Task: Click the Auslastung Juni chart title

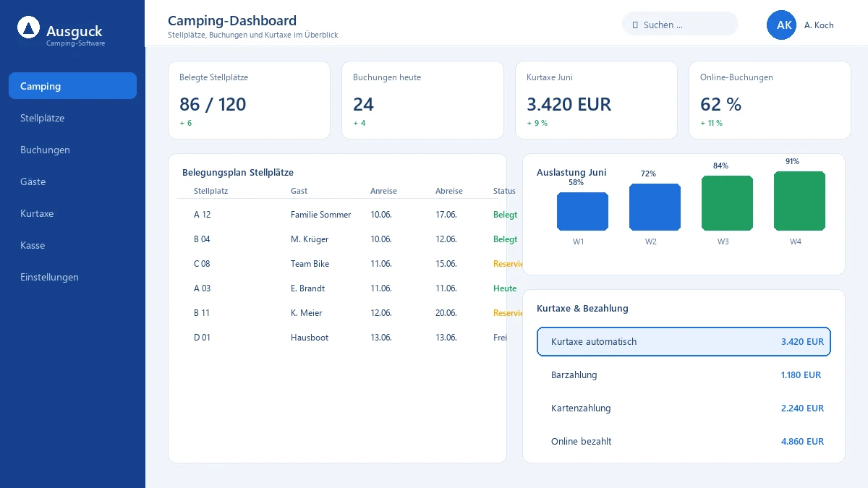Action: tap(571, 173)
